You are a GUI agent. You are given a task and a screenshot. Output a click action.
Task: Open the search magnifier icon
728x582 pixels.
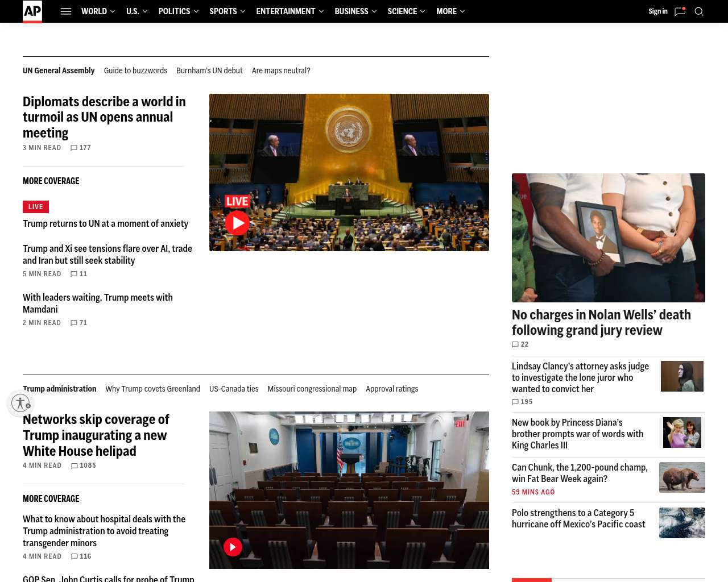[x=699, y=11]
